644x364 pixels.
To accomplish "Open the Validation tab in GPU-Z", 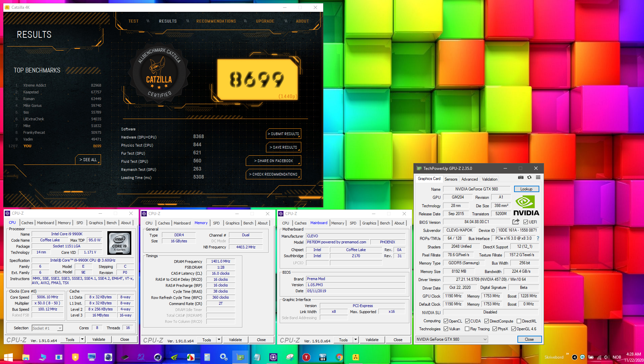I will click(x=489, y=179).
